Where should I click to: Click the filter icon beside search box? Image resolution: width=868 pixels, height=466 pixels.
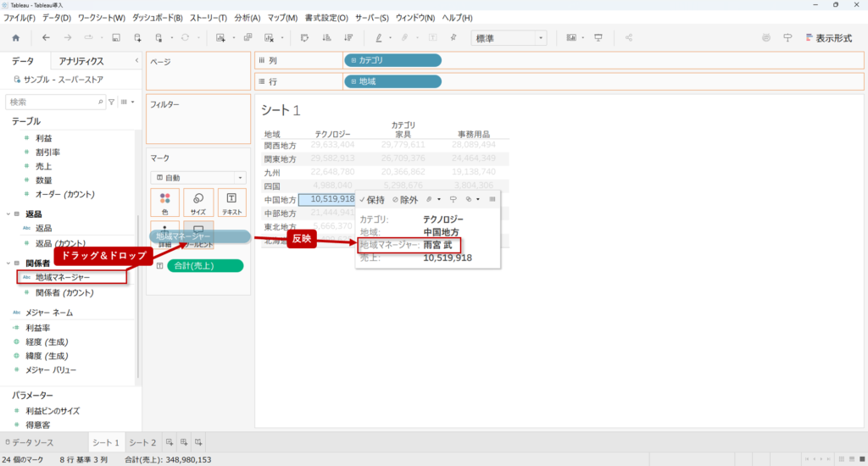point(111,102)
